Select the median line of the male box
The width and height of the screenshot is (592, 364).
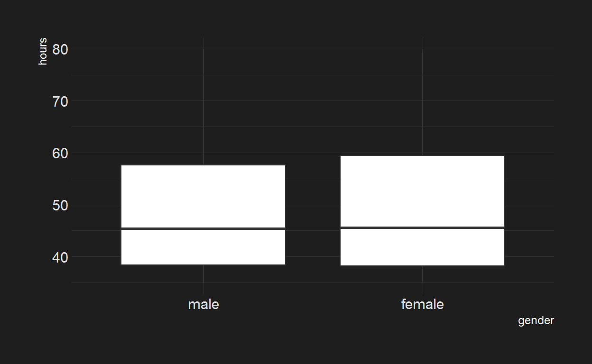tap(203, 228)
